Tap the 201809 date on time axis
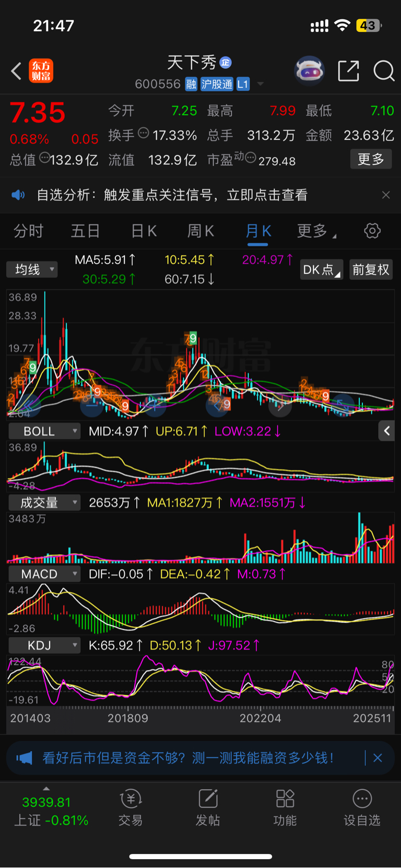 coord(128,718)
